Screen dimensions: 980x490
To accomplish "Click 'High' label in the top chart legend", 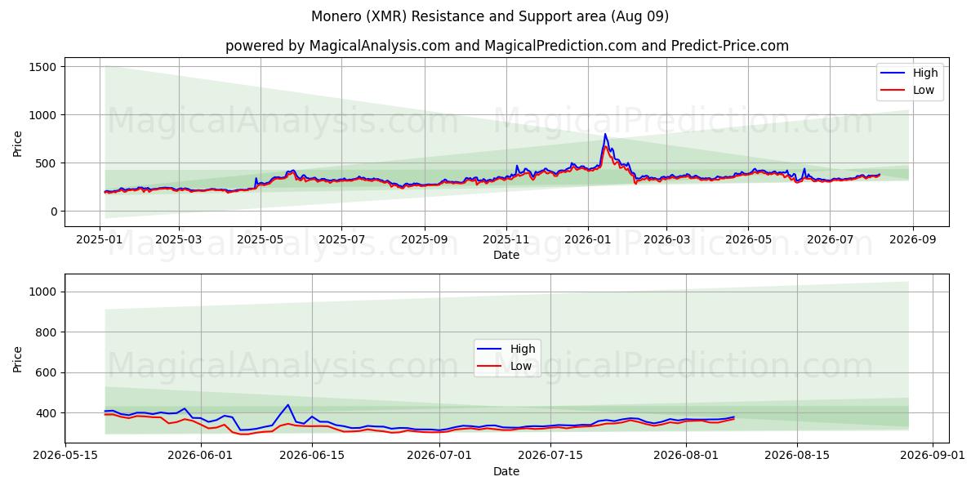I will (x=925, y=73).
